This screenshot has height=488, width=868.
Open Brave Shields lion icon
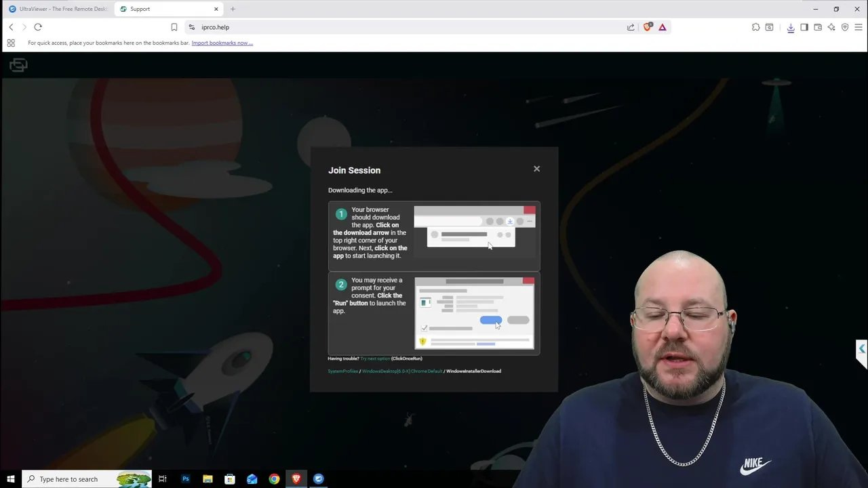tap(648, 27)
